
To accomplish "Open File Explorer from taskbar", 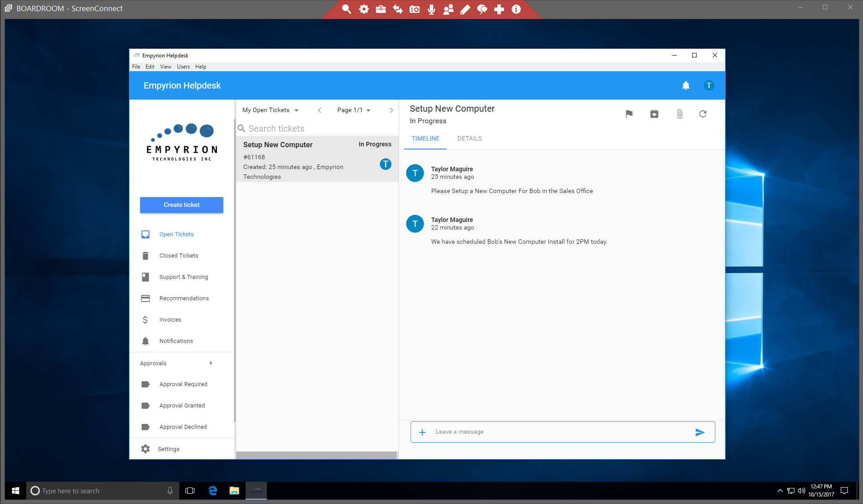I will [234, 491].
